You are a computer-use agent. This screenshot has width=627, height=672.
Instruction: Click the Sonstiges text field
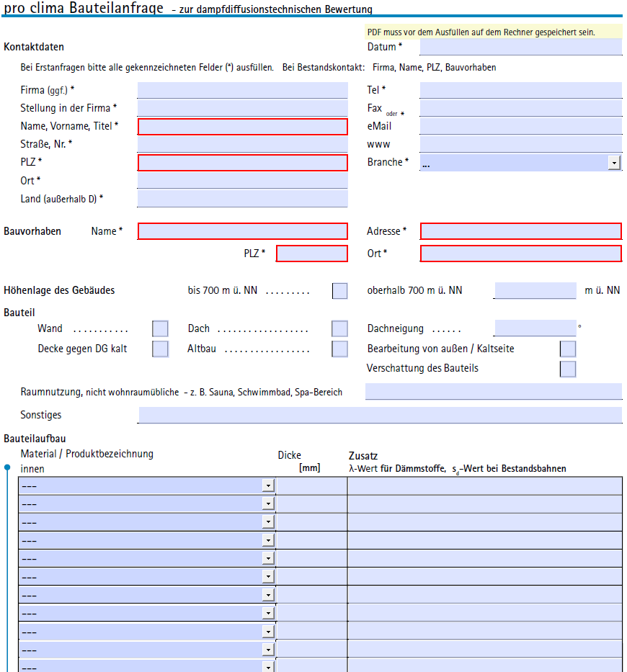tap(379, 415)
